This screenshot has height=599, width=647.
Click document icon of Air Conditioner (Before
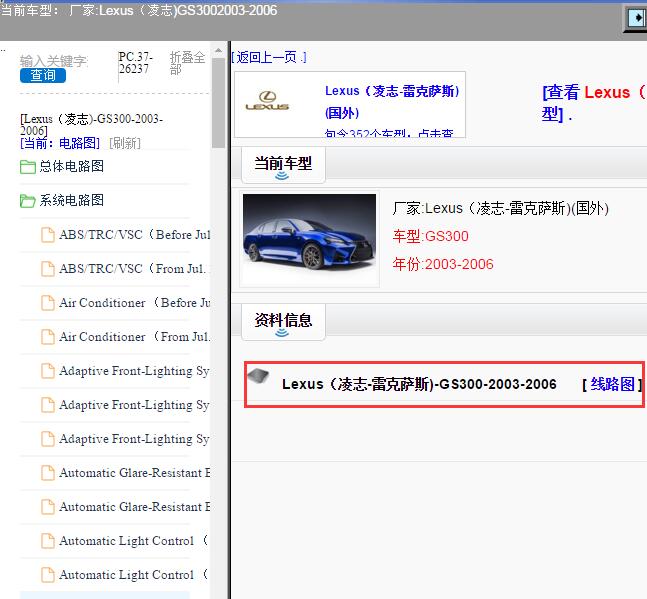[x=48, y=303]
